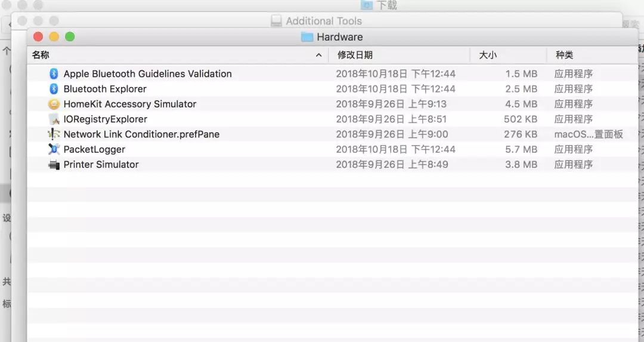This screenshot has height=342, width=644.
Task: Close the Hardware window with red button
Action: (x=38, y=36)
